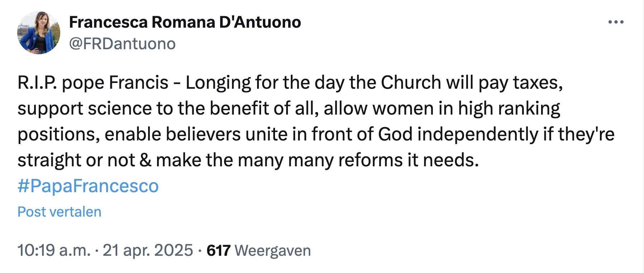Click Francesca Romana D'Antuono's profile picture
The height and width of the screenshot is (273, 644).
click(38, 33)
